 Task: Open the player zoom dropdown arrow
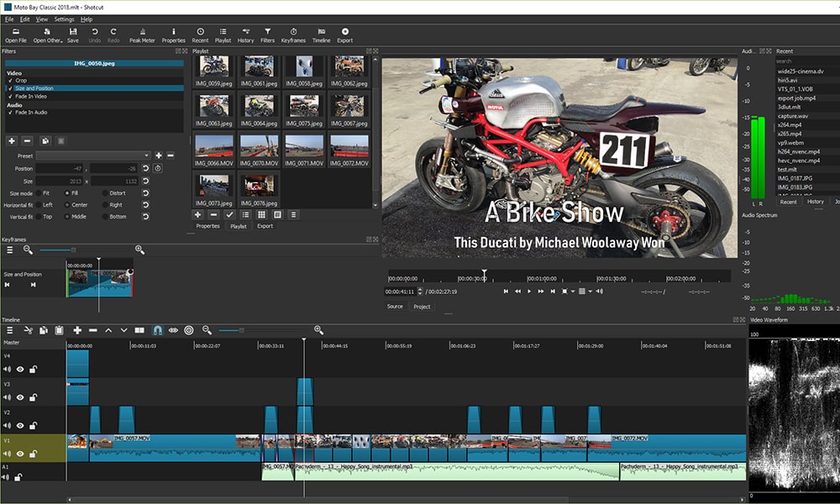click(573, 291)
